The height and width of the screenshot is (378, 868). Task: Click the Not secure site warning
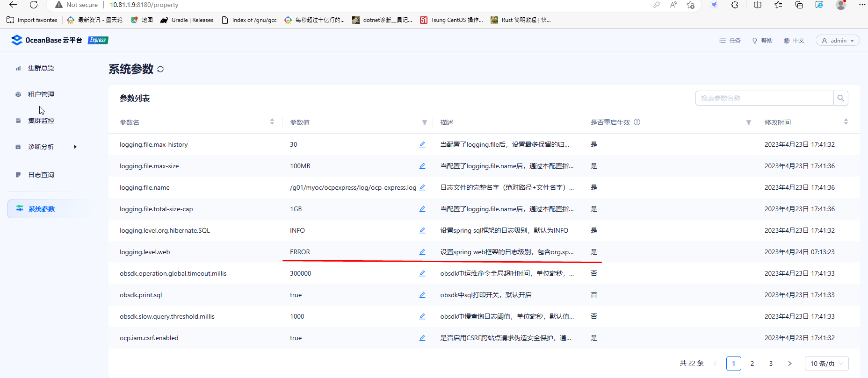[x=77, y=5]
